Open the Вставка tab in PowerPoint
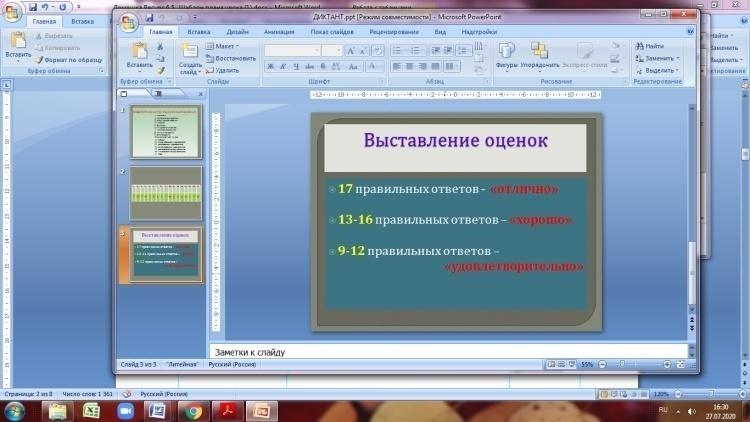Screen dimensions: 750x422 pyautogui.click(x=199, y=32)
